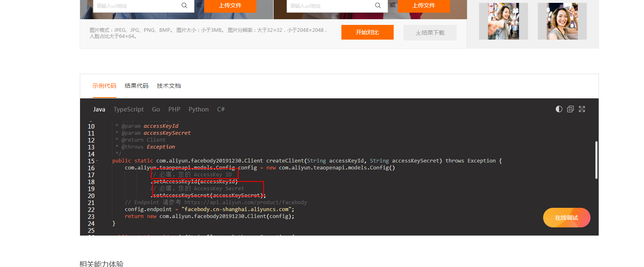Start comparison with 开始对比 button
The width and height of the screenshot is (644, 267).
(x=368, y=32)
